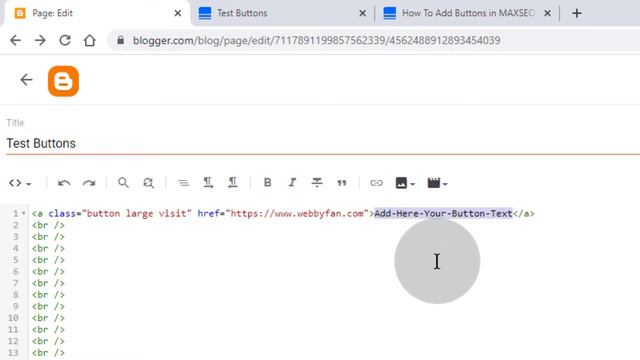Click the webbyfan.com href URL text

tap(297, 213)
